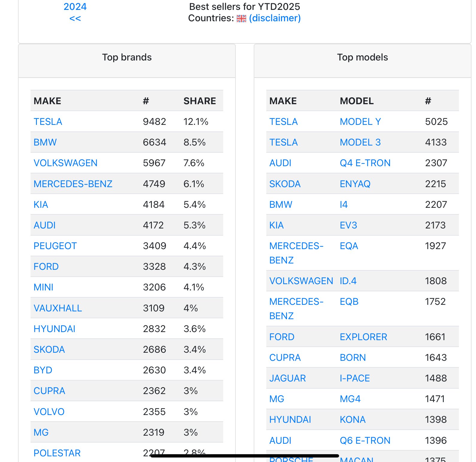Select the EXPLORER model link
Viewport: 476px width, 462px height.
pos(363,337)
